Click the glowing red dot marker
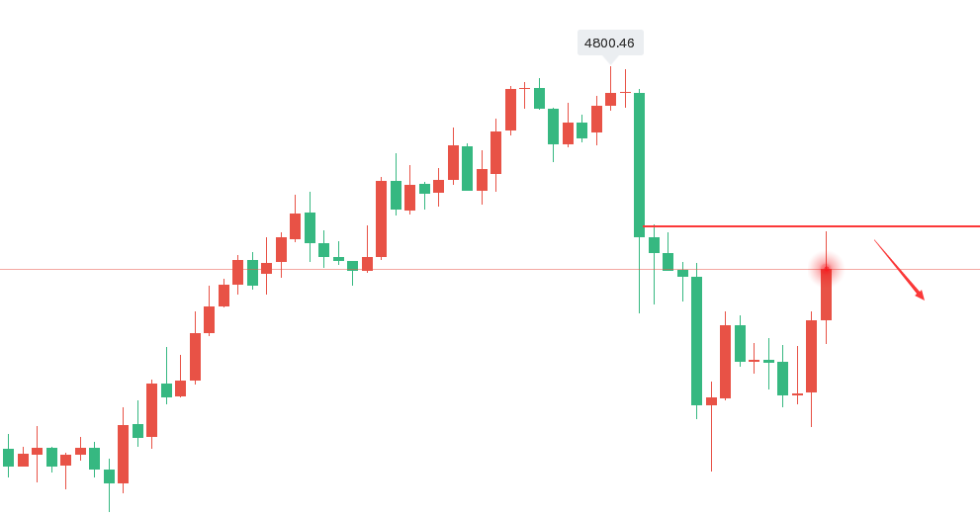The image size is (980, 517). (826, 268)
